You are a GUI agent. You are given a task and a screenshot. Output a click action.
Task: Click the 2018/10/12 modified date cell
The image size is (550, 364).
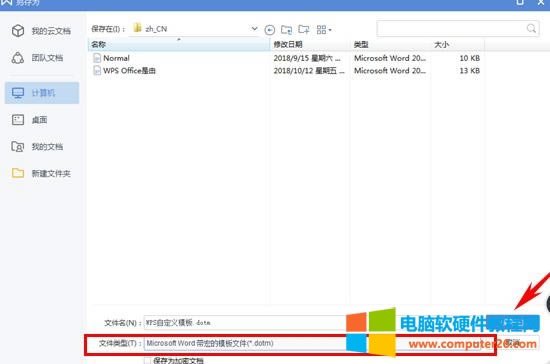(x=309, y=71)
